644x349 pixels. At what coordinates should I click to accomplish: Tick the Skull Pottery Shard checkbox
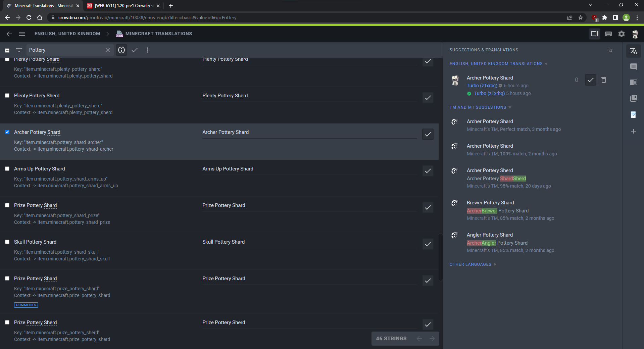tap(7, 242)
